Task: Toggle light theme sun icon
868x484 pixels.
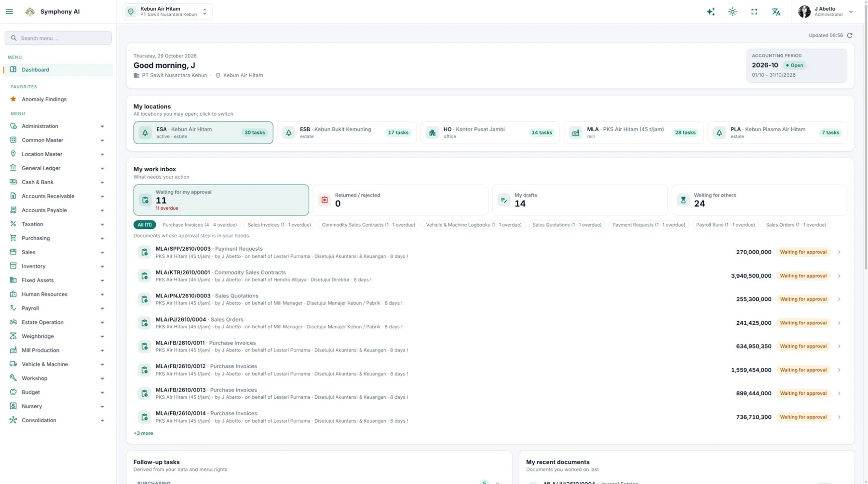Action: click(732, 12)
